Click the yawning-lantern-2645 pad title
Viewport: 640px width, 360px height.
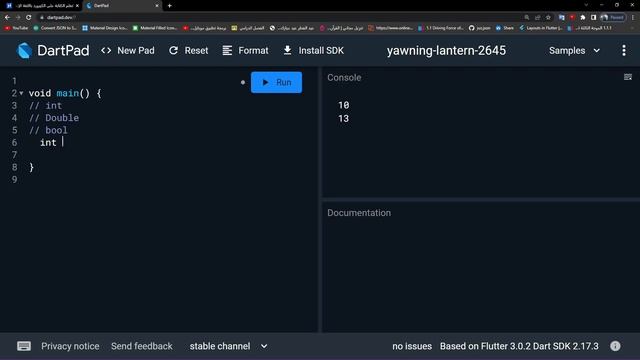click(446, 51)
